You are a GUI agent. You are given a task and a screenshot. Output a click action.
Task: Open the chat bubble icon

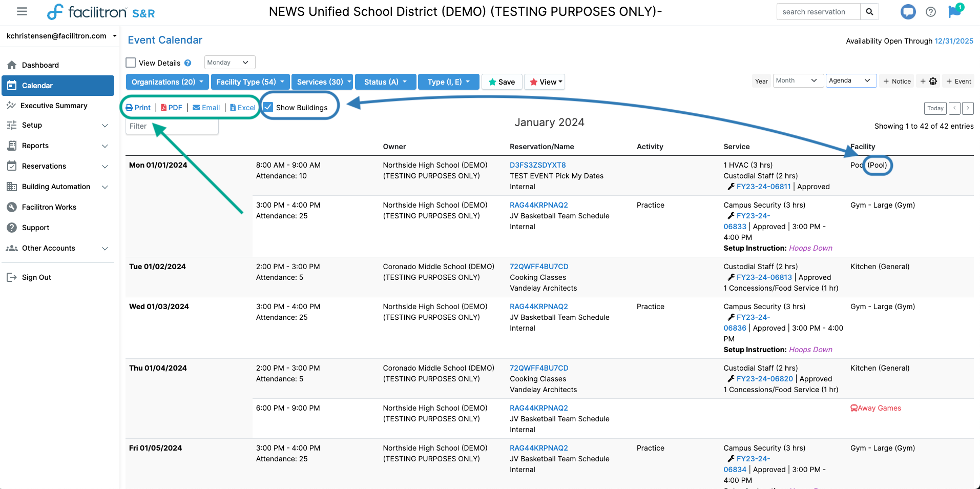coord(908,11)
